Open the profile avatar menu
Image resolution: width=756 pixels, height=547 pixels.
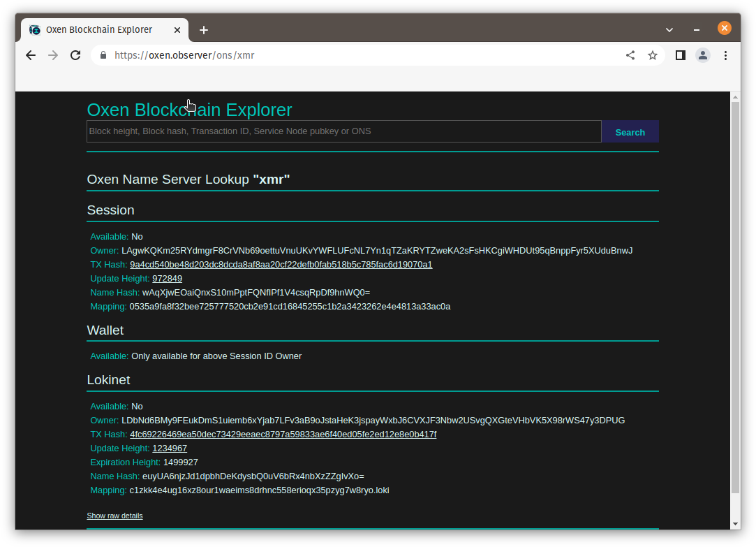[703, 55]
